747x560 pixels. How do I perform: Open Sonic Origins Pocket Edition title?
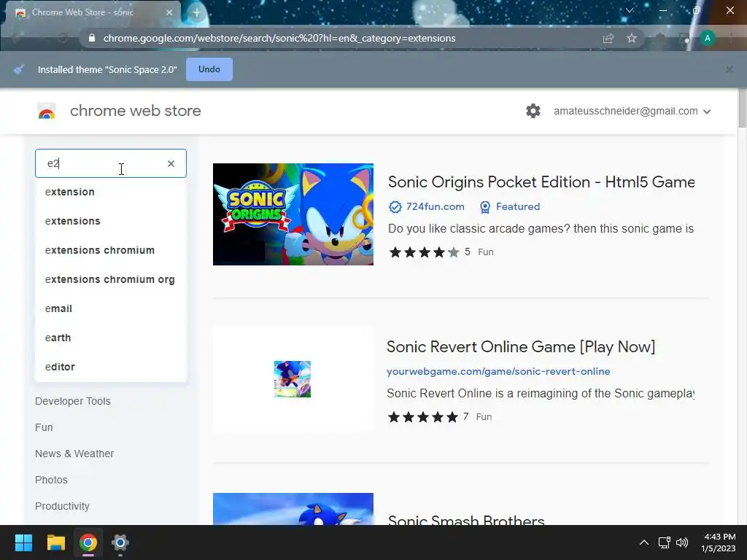(541, 182)
